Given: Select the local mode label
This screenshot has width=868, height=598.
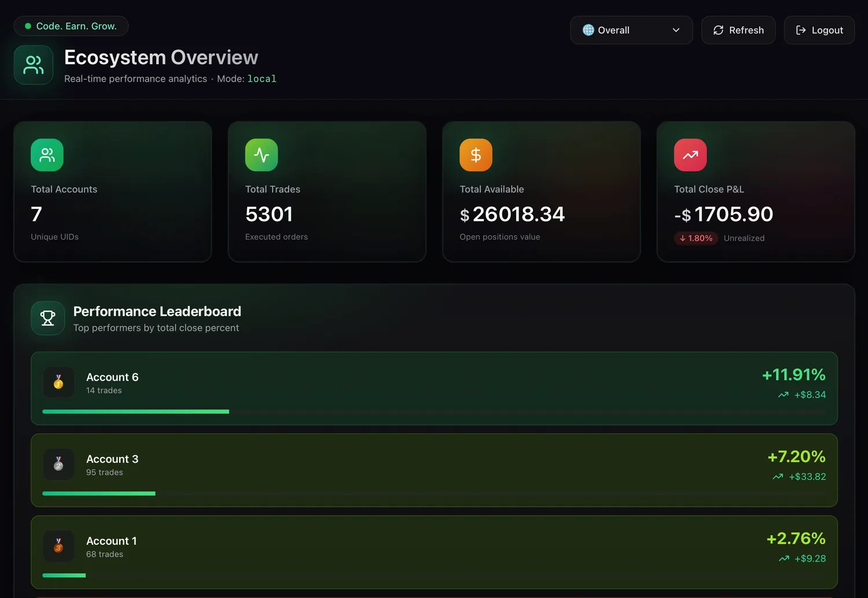Looking at the screenshot, I should point(262,79).
